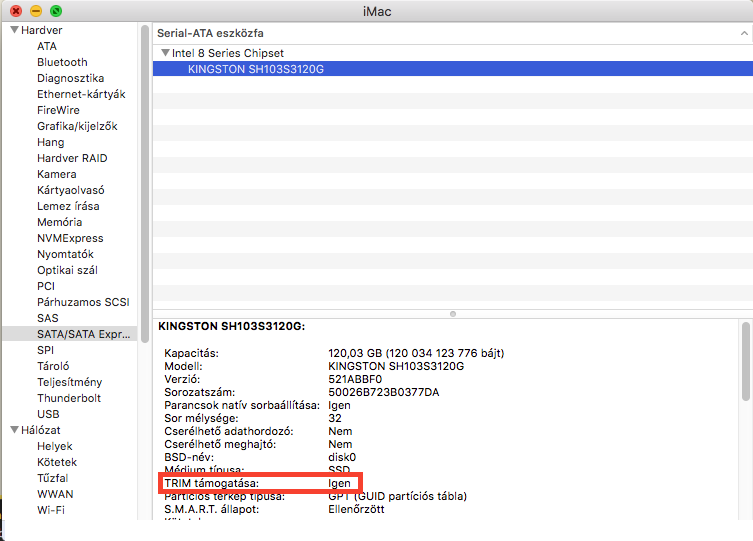Zoom the iMac window with green button

pyautogui.click(x=56, y=11)
